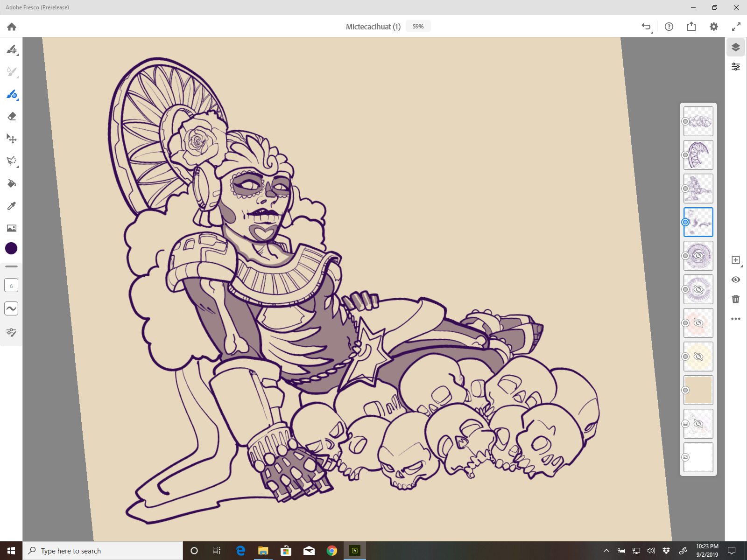
Task: Open Task View in taskbar
Action: (x=217, y=551)
